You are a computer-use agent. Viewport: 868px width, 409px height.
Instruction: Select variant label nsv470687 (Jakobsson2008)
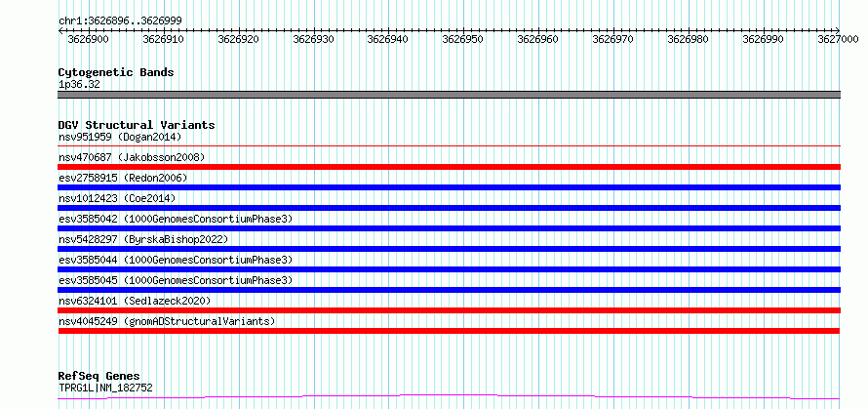coord(132,157)
